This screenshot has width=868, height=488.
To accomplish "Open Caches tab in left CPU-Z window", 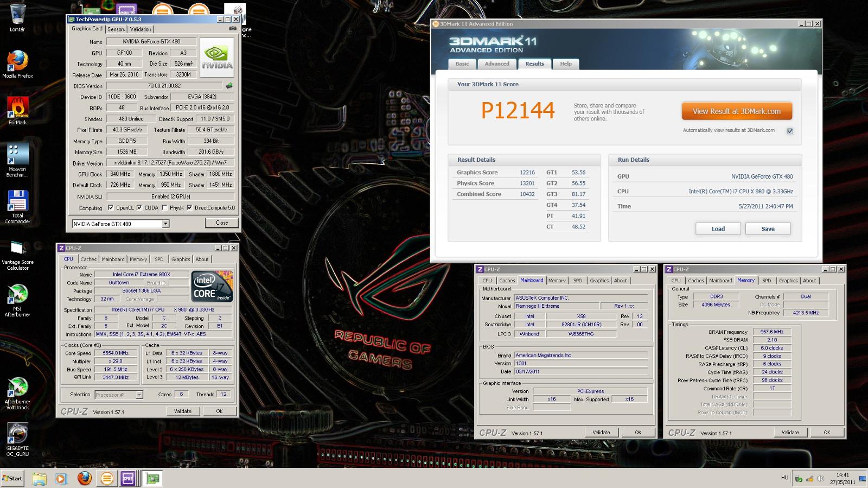I will pos(88,259).
